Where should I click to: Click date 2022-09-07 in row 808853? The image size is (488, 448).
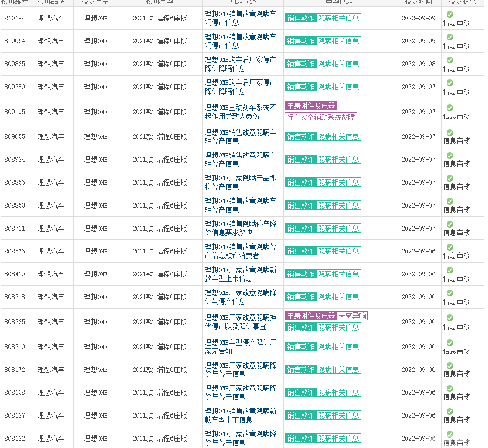(419, 206)
